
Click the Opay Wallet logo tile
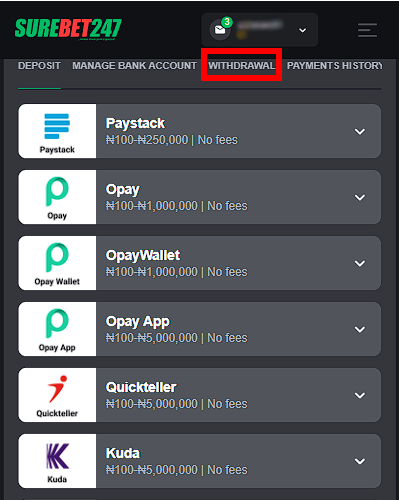point(57,263)
